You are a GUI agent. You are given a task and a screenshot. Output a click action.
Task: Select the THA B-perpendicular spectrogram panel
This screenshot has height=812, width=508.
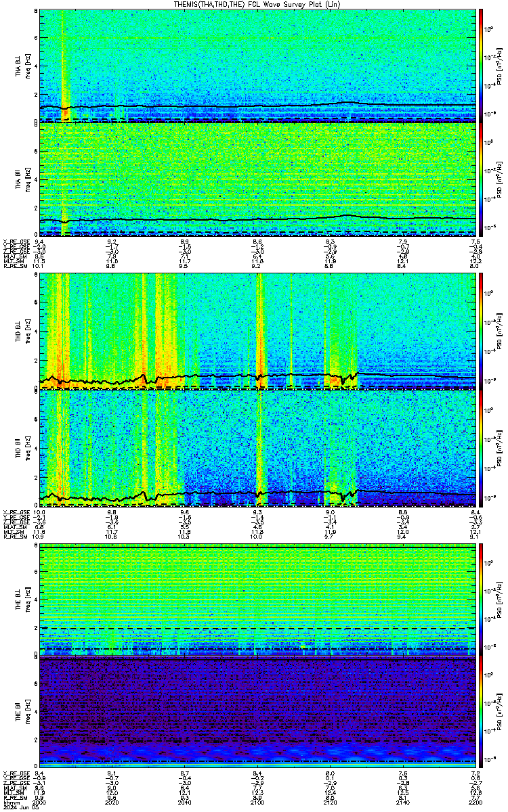tap(257, 65)
